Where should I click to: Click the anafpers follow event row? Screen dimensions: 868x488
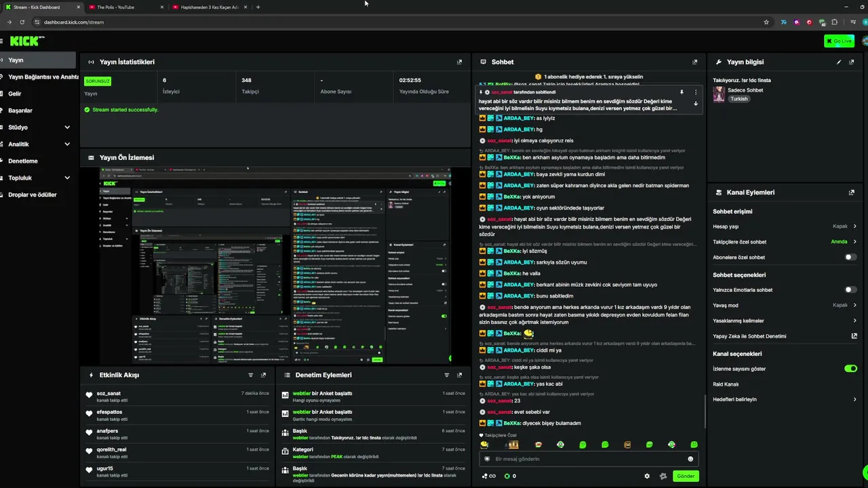click(x=178, y=434)
